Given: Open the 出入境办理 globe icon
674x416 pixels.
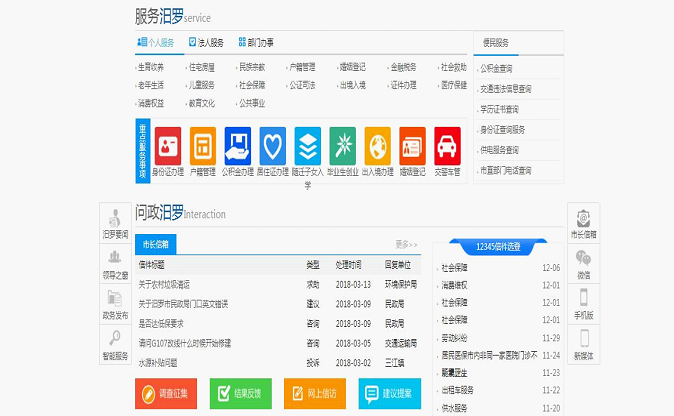Looking at the screenshot, I should click(x=377, y=146).
